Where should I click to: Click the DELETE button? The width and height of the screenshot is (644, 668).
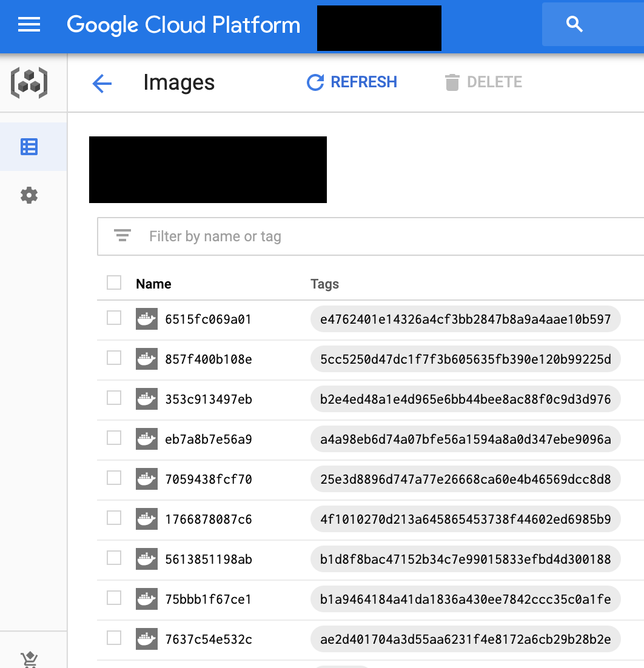484,82
